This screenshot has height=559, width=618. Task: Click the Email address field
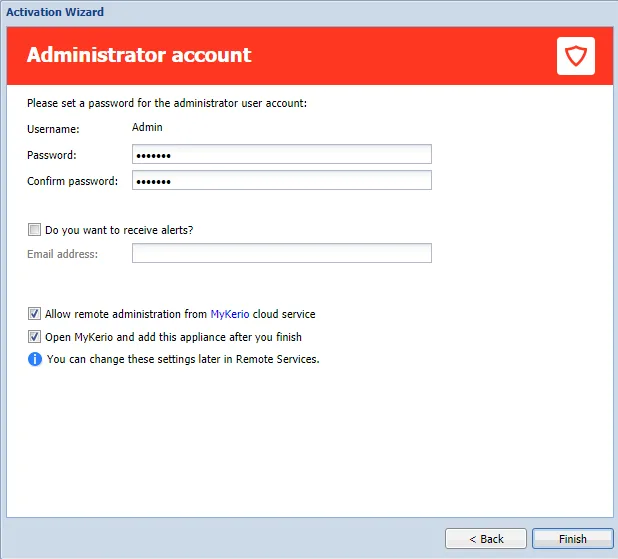coord(282,253)
